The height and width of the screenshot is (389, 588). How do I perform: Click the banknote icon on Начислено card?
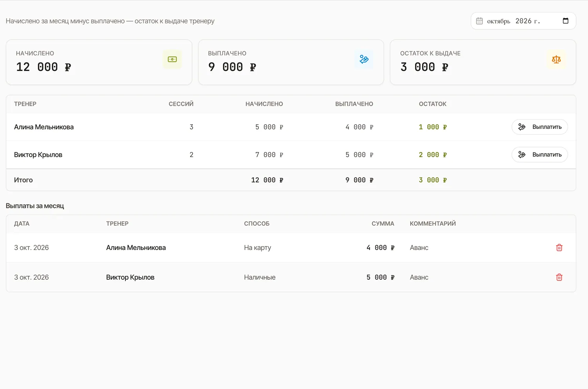172,59
